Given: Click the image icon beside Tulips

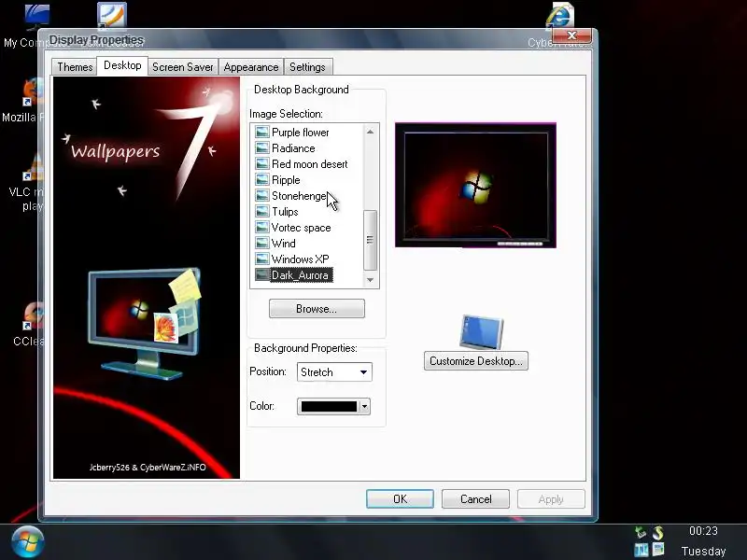Looking at the screenshot, I should pos(262,212).
